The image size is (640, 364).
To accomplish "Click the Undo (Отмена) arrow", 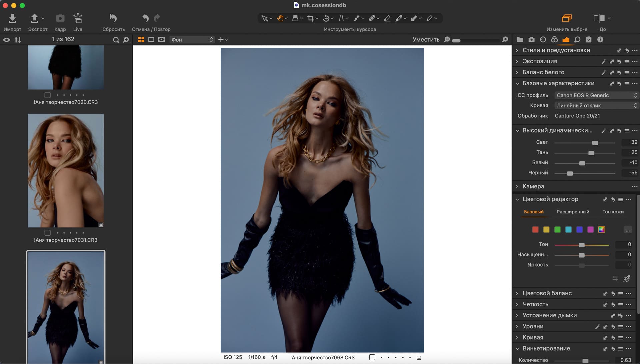I will pyautogui.click(x=145, y=18).
